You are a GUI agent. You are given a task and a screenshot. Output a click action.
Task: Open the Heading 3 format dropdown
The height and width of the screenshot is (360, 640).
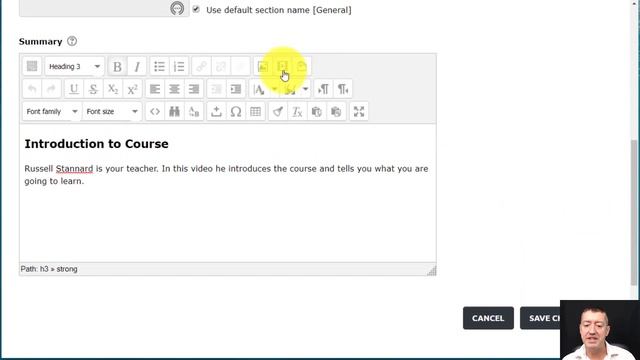pos(74,66)
